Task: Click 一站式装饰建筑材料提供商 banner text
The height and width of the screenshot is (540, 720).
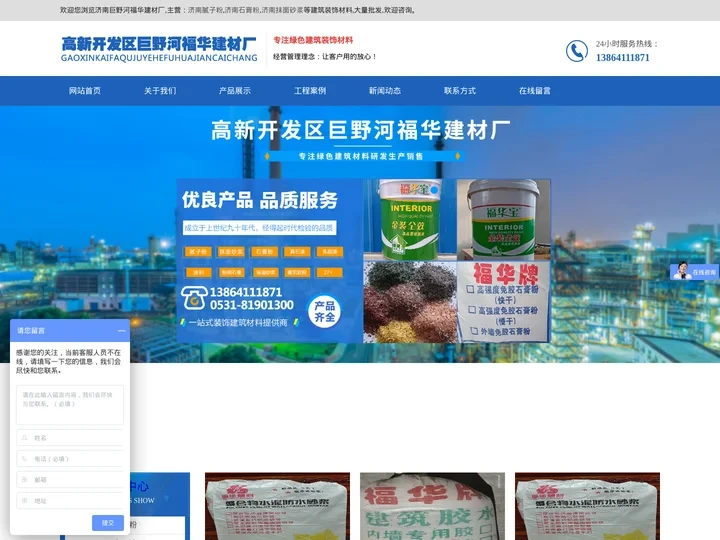Action: pos(238,323)
